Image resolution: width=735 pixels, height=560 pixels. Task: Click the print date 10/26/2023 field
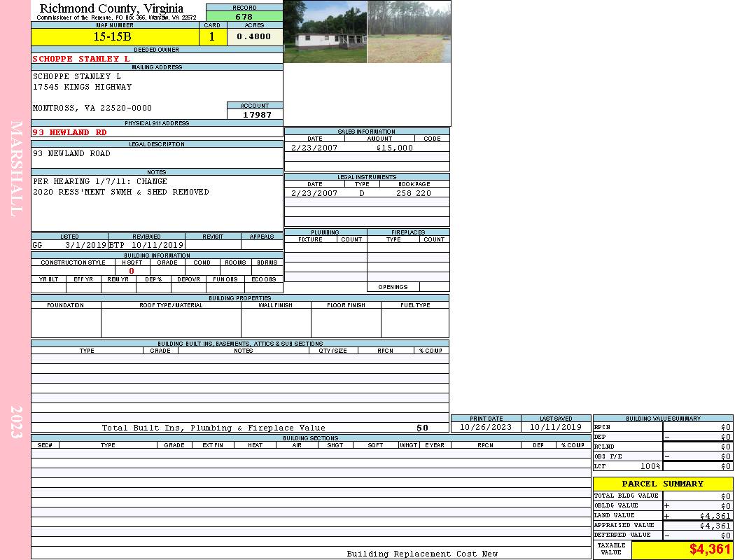pyautogui.click(x=485, y=427)
